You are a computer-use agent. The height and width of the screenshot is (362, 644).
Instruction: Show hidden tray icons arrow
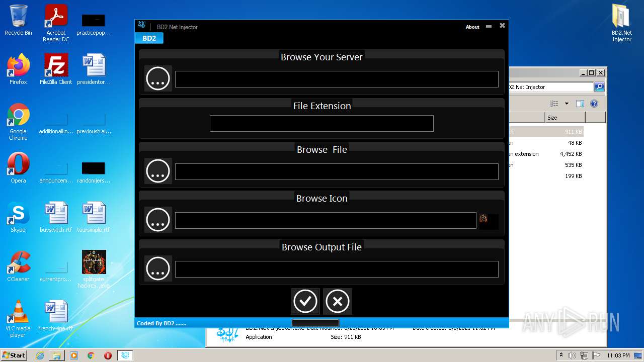click(x=561, y=355)
